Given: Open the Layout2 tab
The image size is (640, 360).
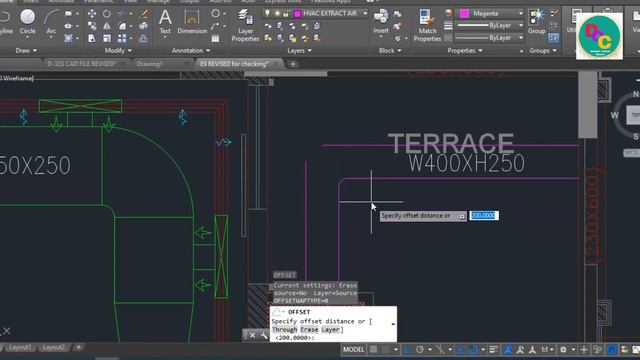Looking at the screenshot, I should point(53,347).
